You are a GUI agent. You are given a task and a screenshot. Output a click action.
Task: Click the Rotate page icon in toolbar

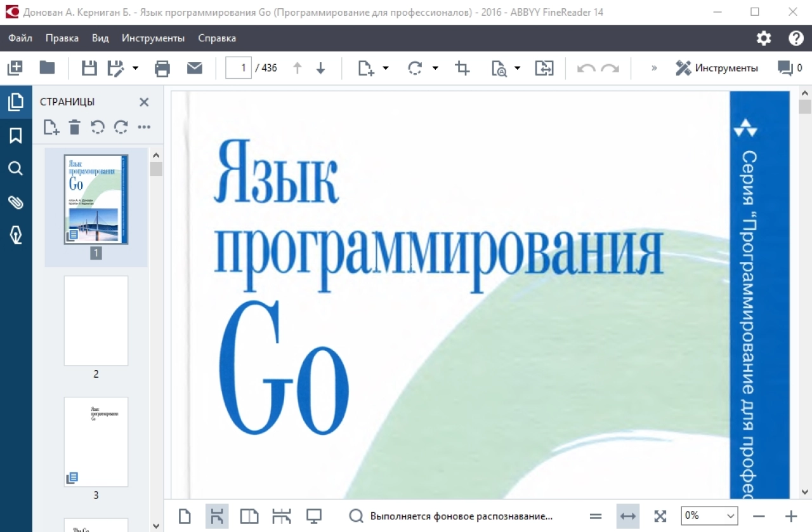click(415, 68)
